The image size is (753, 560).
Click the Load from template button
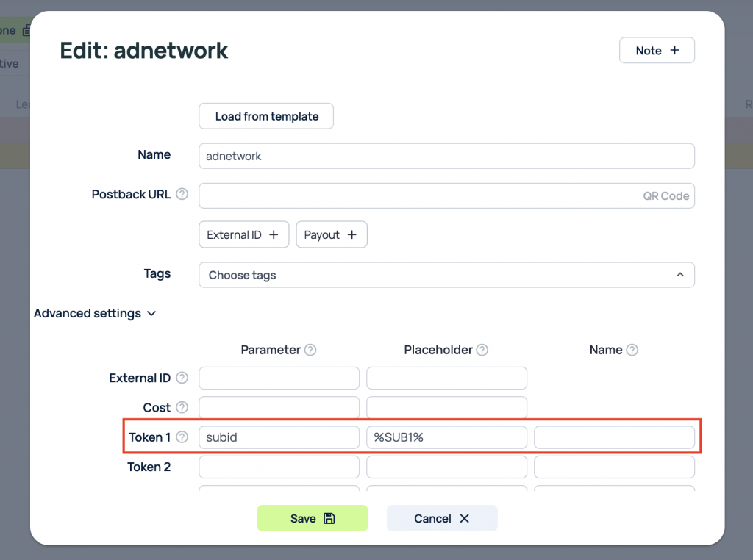tap(266, 116)
